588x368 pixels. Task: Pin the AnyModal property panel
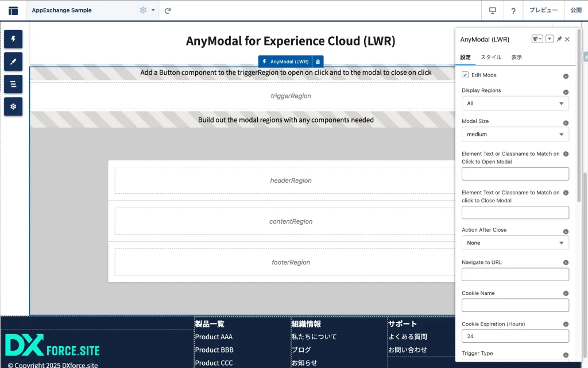point(559,39)
